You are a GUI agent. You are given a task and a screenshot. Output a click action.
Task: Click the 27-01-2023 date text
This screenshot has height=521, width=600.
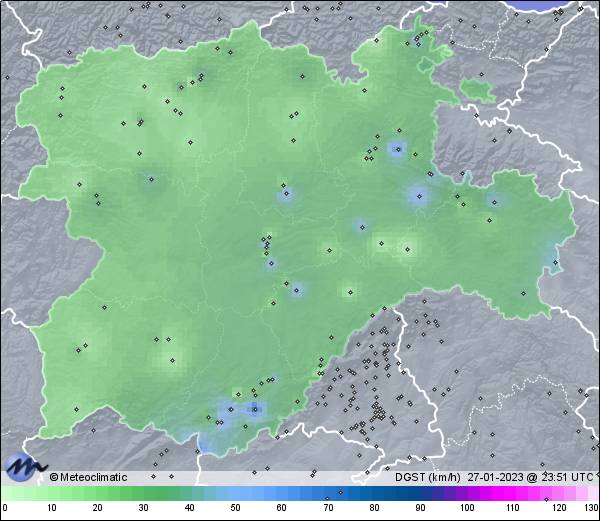[496, 477]
